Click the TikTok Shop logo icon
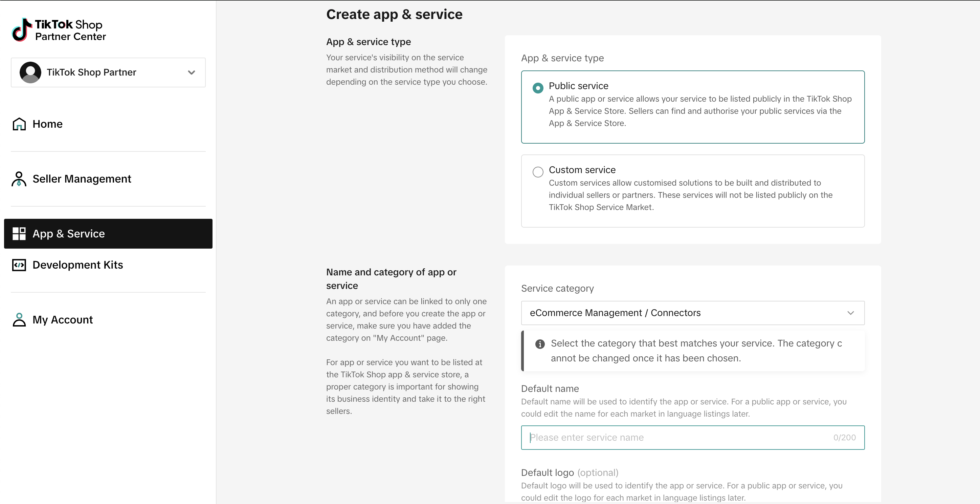Viewport: 980px width, 504px height. [x=21, y=29]
